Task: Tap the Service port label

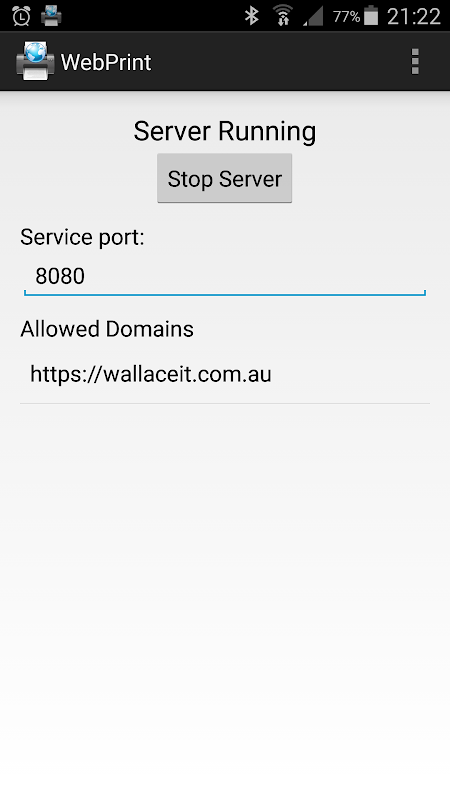Action: [82, 238]
